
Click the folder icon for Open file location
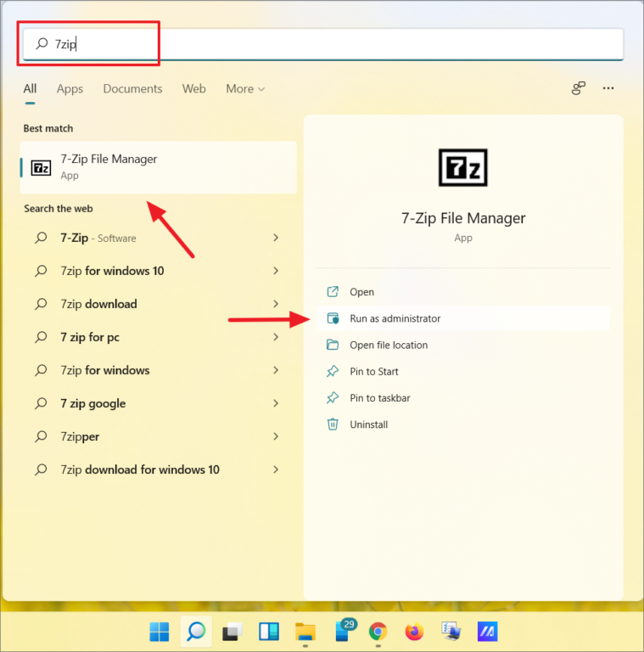coord(333,345)
